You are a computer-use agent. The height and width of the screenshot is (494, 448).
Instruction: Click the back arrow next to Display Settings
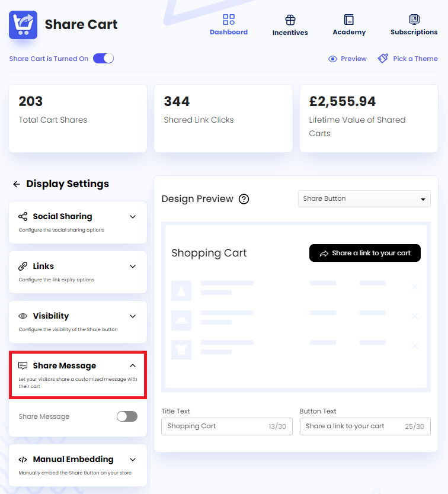coord(17,184)
